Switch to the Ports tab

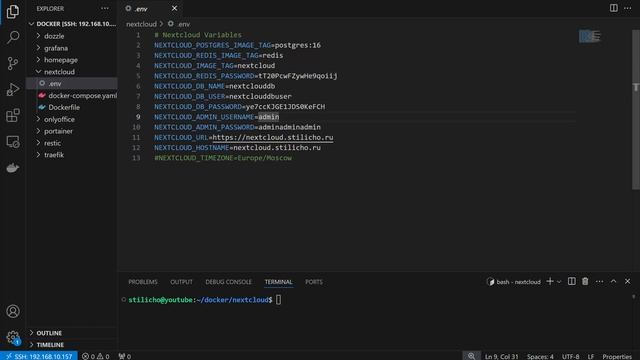click(x=314, y=282)
